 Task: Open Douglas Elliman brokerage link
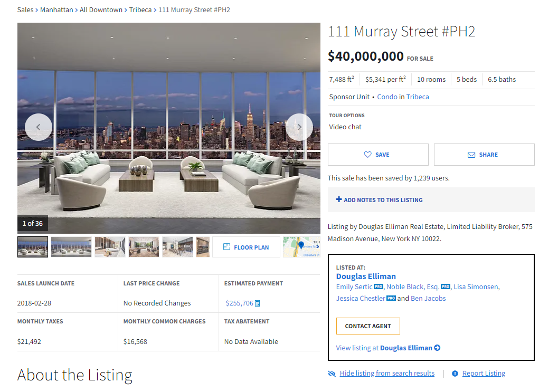[366, 276]
